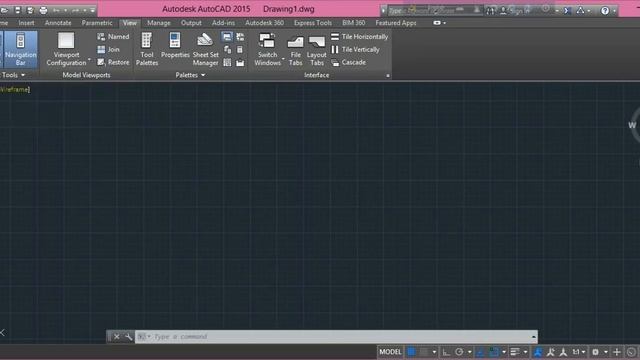Click the ViewCube W compass direction
Viewport: 640px width, 360px height.
tap(632, 125)
